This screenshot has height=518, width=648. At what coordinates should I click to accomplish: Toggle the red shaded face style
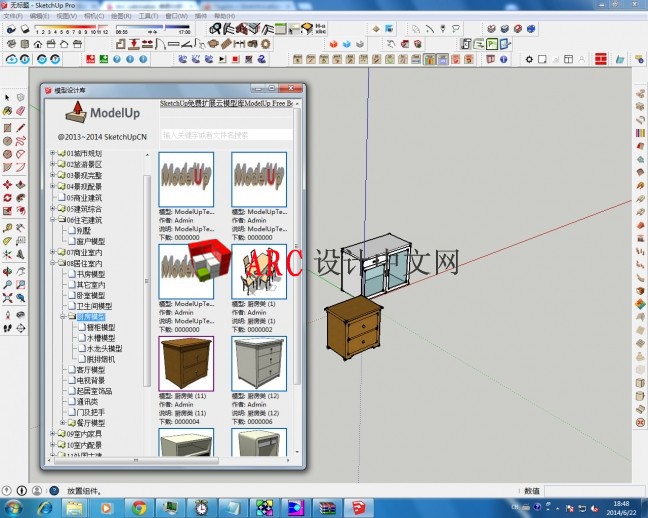(518, 29)
